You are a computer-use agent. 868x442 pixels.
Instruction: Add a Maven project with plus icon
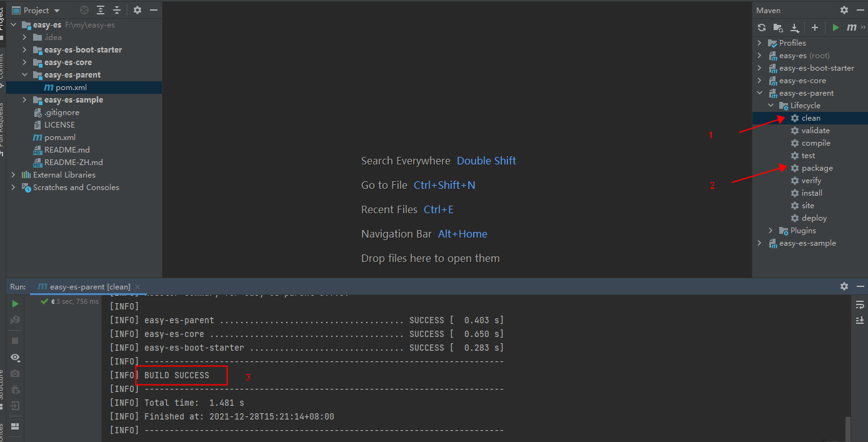[x=815, y=28]
